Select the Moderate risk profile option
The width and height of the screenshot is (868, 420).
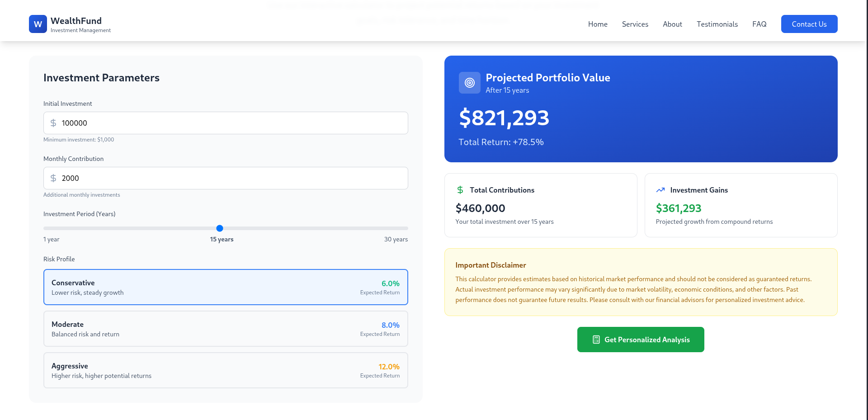click(x=226, y=329)
